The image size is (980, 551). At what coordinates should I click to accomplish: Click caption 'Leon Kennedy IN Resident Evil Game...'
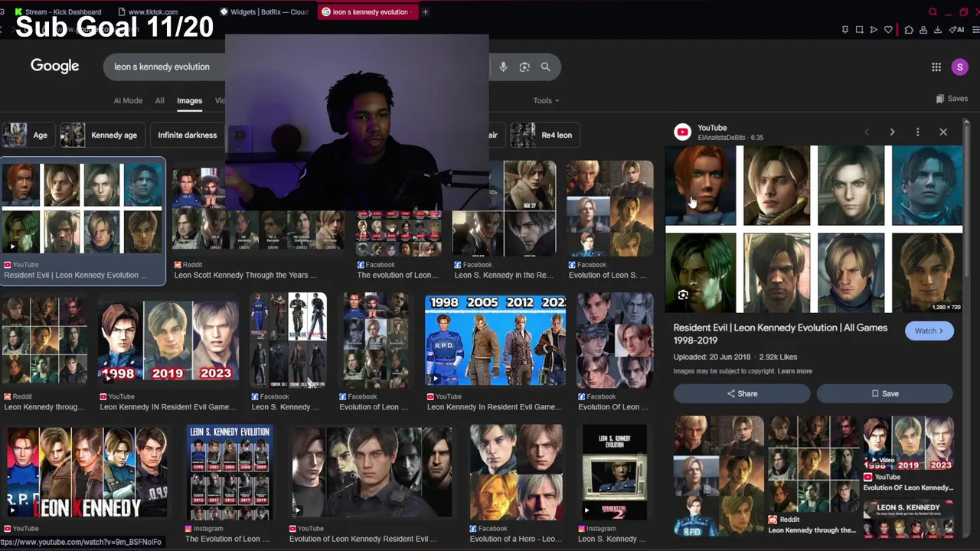[168, 407]
